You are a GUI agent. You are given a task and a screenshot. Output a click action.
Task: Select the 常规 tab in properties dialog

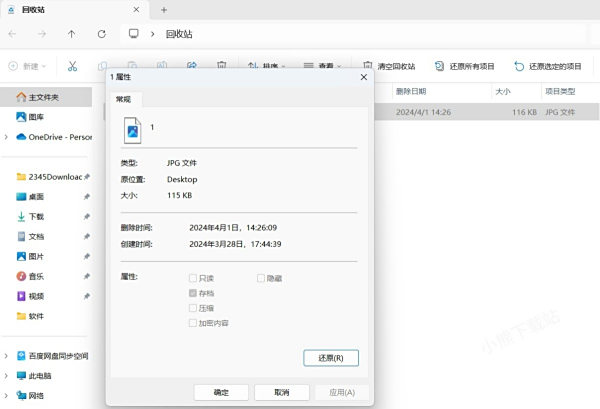(x=124, y=99)
